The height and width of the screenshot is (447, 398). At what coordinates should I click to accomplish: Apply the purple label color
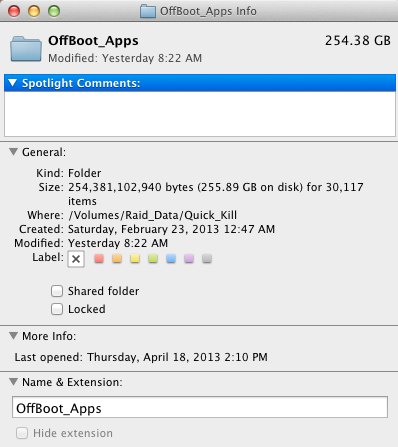[x=189, y=259]
